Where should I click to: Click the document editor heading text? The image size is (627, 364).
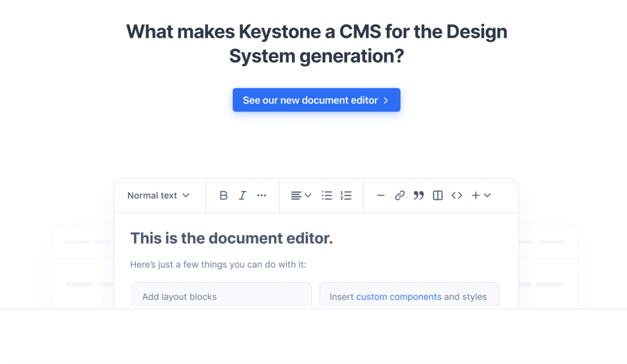coord(232,238)
